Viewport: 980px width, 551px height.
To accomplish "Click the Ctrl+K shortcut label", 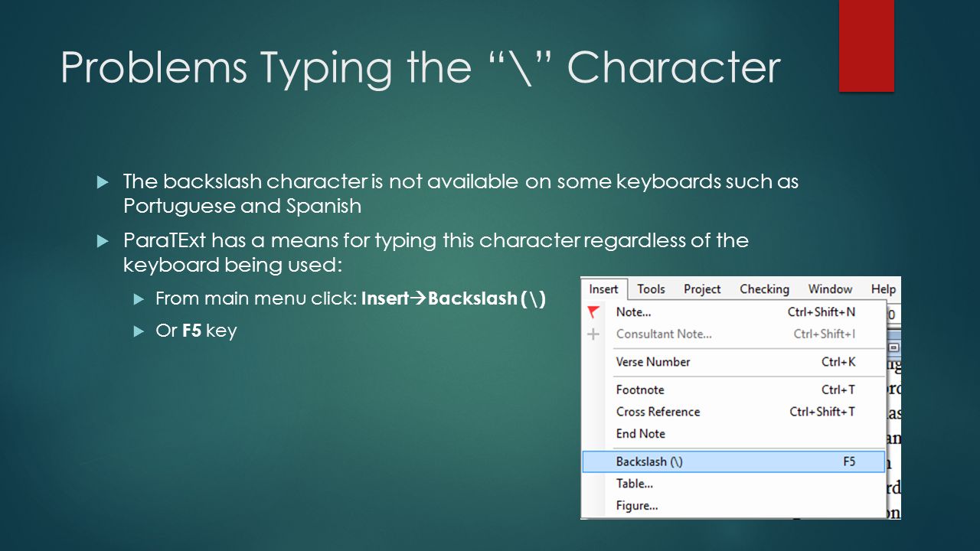I will (838, 362).
